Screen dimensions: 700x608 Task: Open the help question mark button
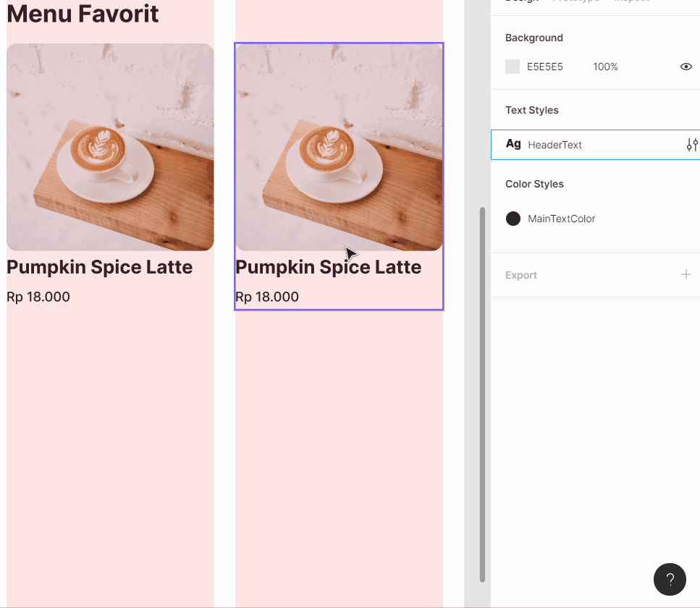[x=670, y=579]
